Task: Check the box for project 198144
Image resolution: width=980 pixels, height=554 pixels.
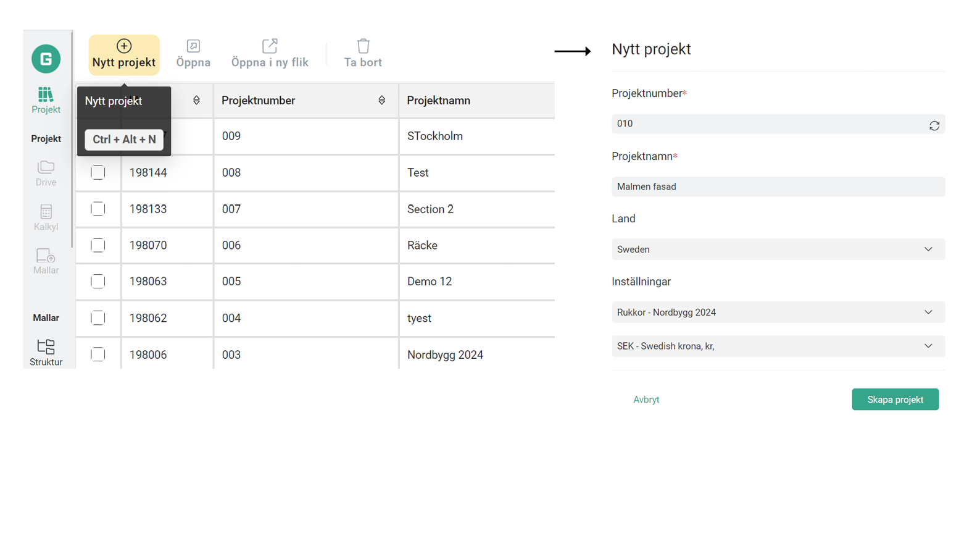Action: coord(98,172)
